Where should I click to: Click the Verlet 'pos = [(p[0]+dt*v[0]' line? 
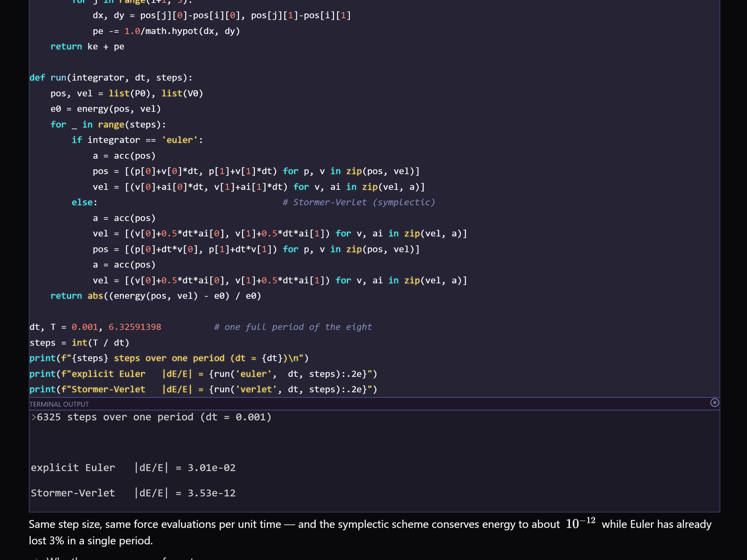[x=256, y=249]
